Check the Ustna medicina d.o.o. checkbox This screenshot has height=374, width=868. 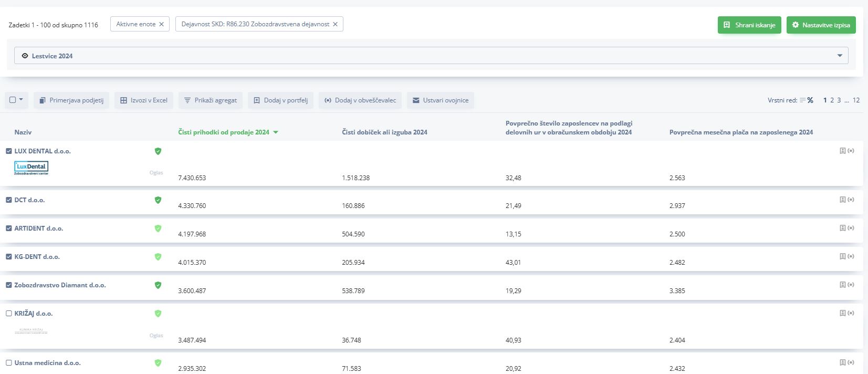[8, 363]
